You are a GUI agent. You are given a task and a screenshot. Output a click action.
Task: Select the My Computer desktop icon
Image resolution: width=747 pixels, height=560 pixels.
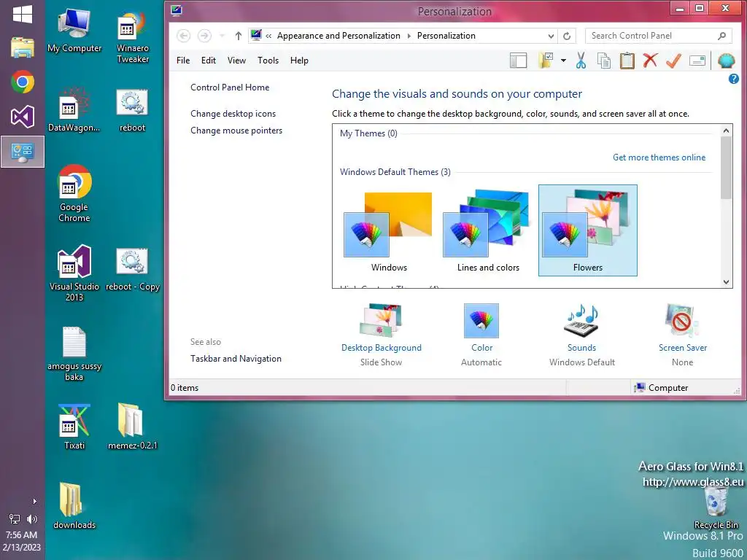[74, 29]
